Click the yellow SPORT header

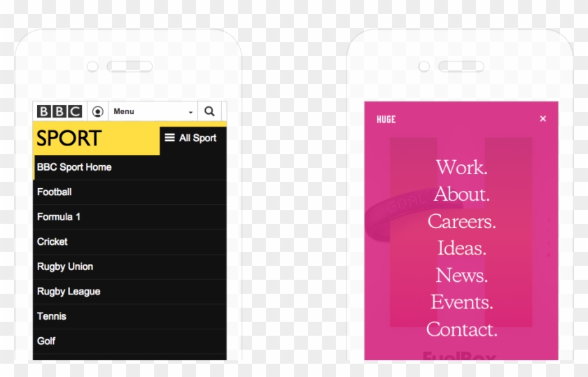coord(70,138)
